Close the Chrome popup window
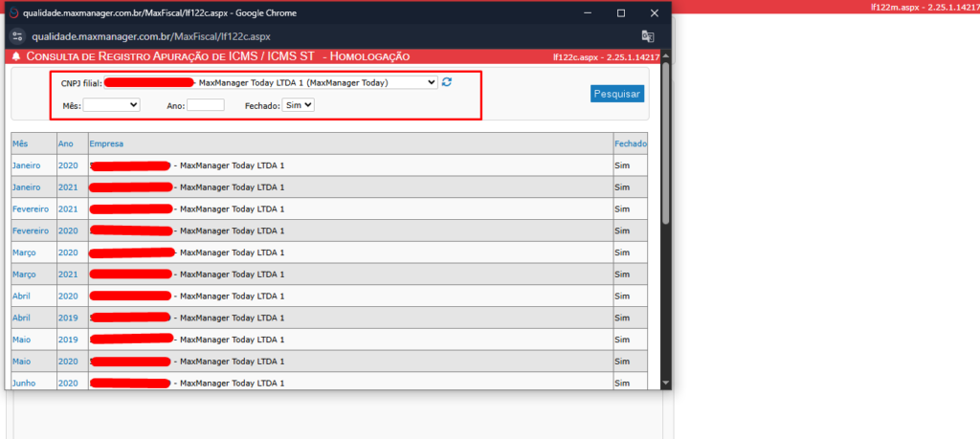Image resolution: width=980 pixels, height=439 pixels. [x=655, y=12]
